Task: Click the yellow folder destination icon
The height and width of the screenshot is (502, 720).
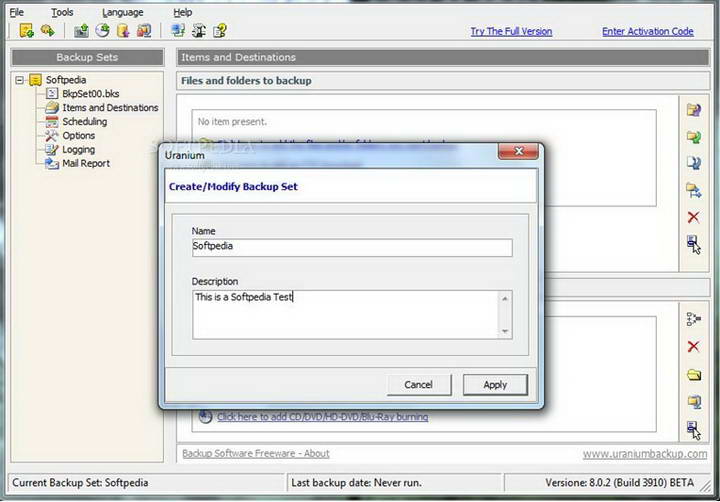Action: [693, 375]
